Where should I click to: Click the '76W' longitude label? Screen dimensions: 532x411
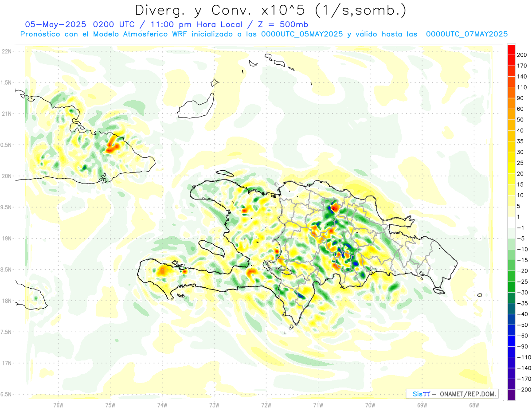pos(58,405)
